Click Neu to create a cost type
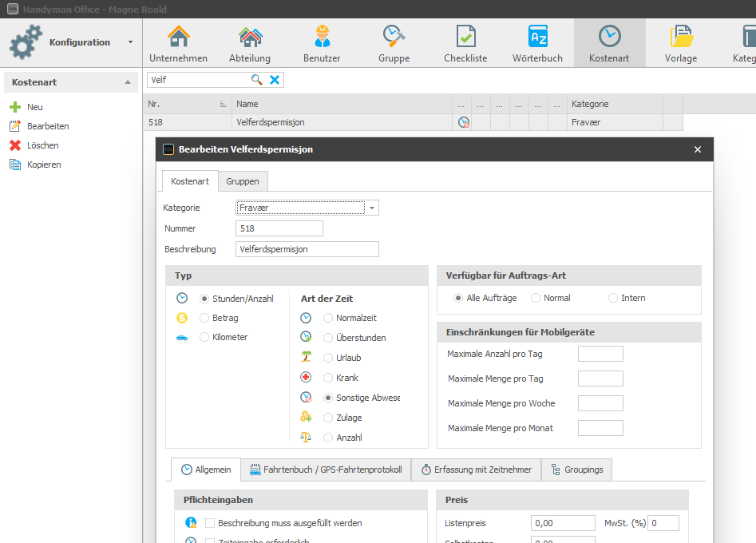Viewport: 756px width, 543px height. point(34,107)
